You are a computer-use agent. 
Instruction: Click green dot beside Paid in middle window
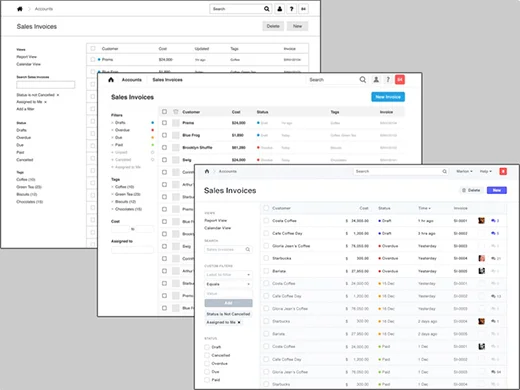point(153,145)
